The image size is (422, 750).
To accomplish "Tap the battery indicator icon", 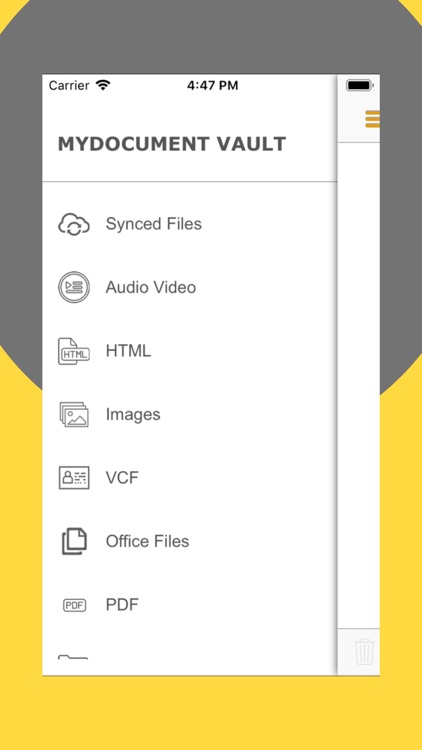I will pos(360,86).
